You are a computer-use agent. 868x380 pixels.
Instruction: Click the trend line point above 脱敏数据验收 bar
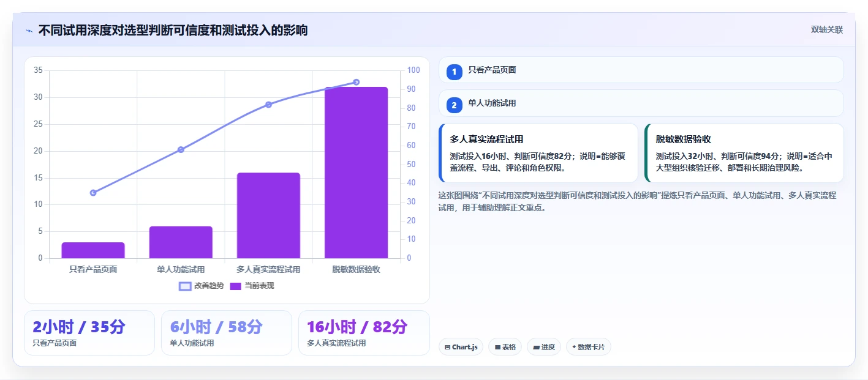357,82
